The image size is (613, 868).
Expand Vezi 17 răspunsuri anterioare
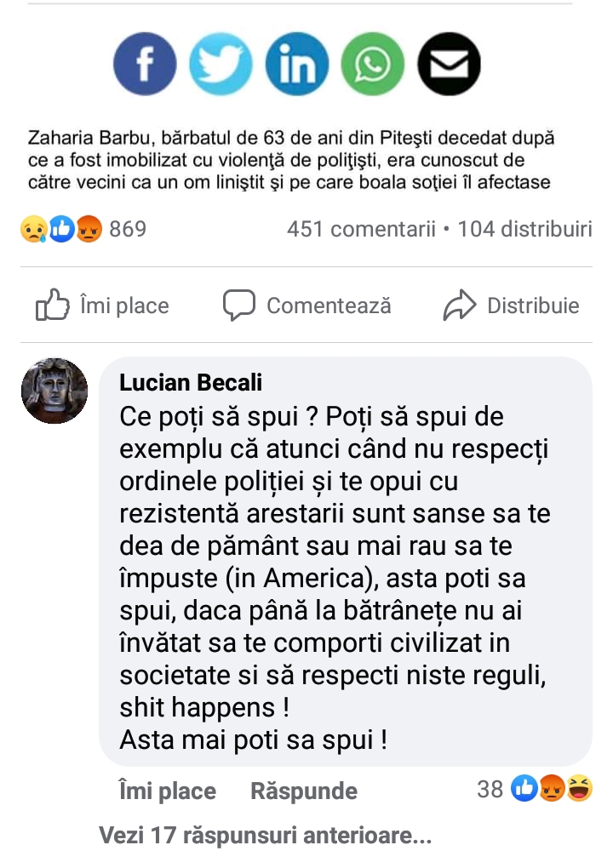pos(266,836)
